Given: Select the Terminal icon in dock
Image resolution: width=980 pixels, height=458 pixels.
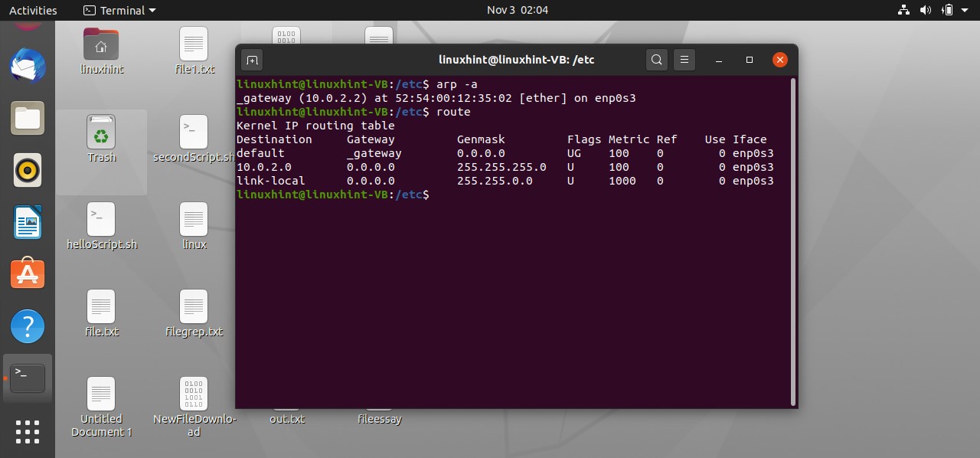Looking at the screenshot, I should click(x=28, y=378).
